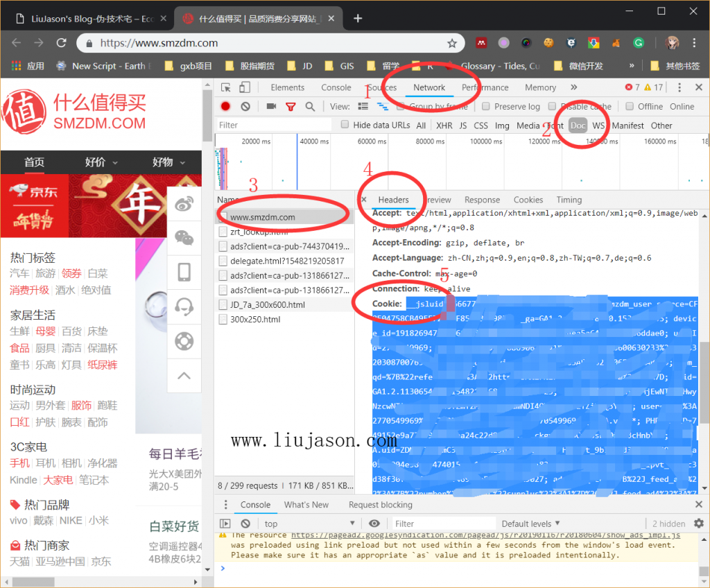Click the green Grammarly extension icon
710x588 pixels.
click(x=639, y=43)
